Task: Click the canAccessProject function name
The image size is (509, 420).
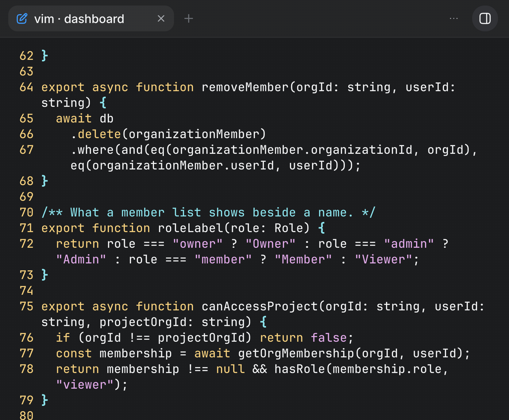Action: coord(260,306)
